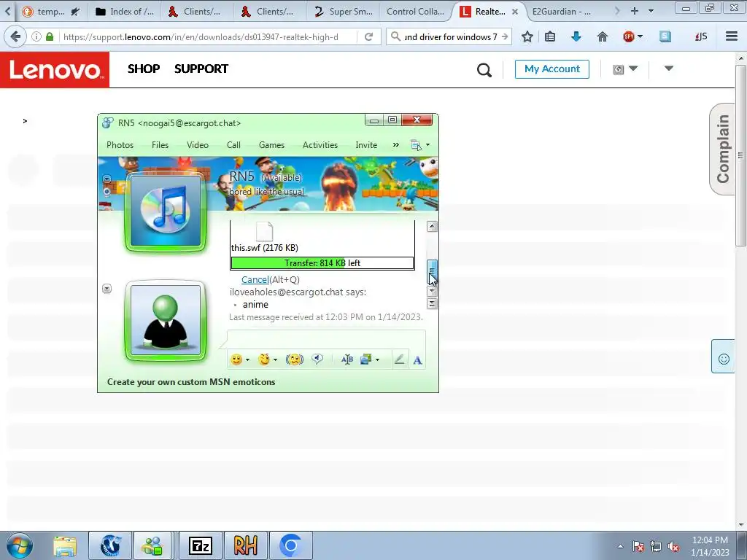
Task: Open the emoticon dropdown arrow
Action: [x=248, y=360]
